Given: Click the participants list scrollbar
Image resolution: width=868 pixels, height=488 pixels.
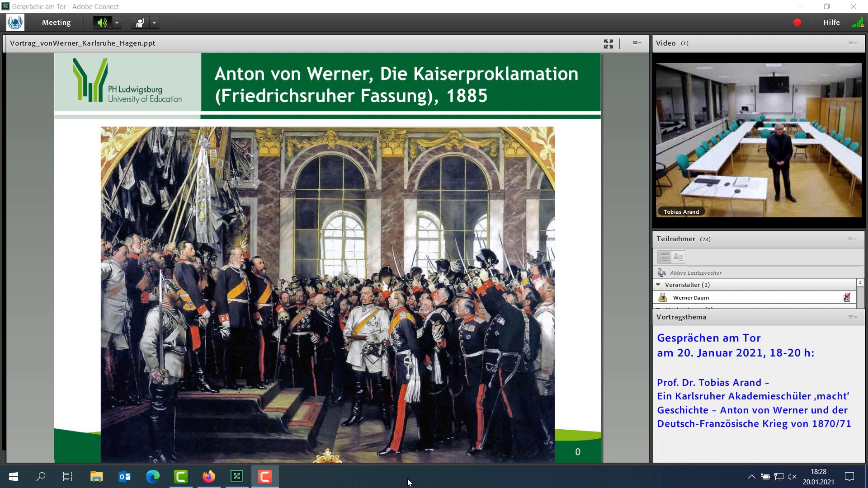Looking at the screenshot, I should click(860, 294).
